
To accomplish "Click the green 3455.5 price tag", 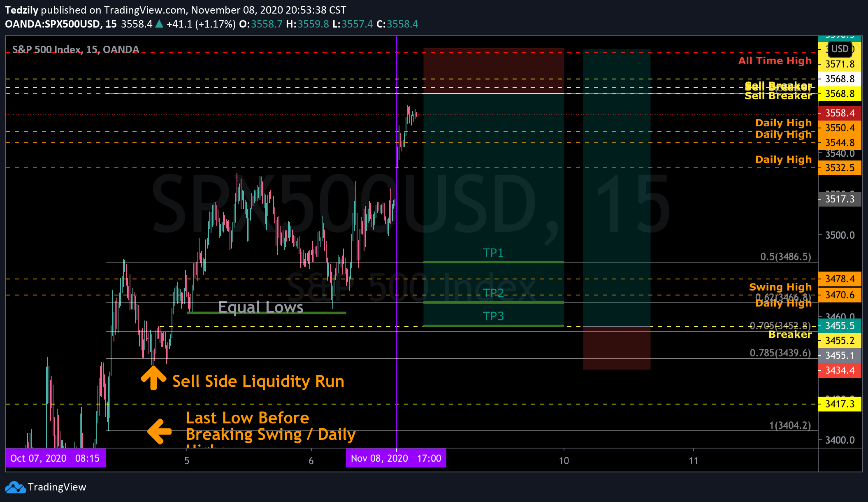I will pyautogui.click(x=840, y=326).
